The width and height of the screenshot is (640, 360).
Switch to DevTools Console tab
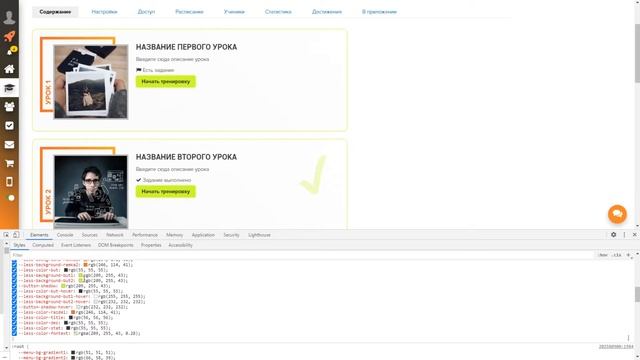[x=65, y=235]
